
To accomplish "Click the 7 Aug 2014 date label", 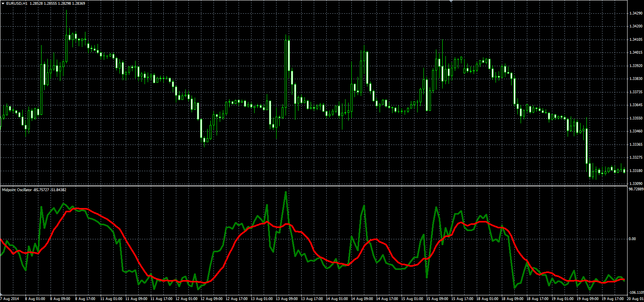I will [x=10, y=299].
